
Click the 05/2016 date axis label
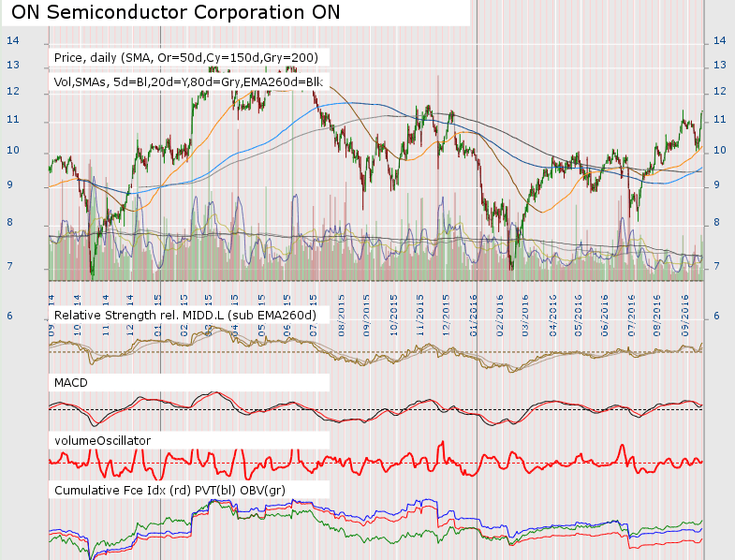point(578,316)
